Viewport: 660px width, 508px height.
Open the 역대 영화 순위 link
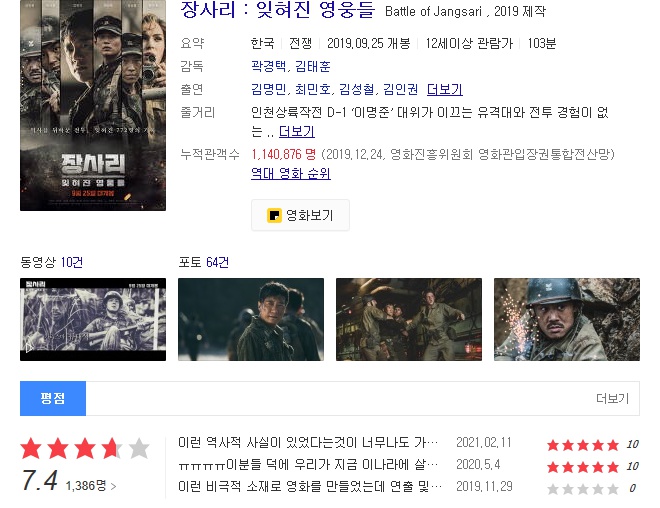pyautogui.click(x=291, y=173)
